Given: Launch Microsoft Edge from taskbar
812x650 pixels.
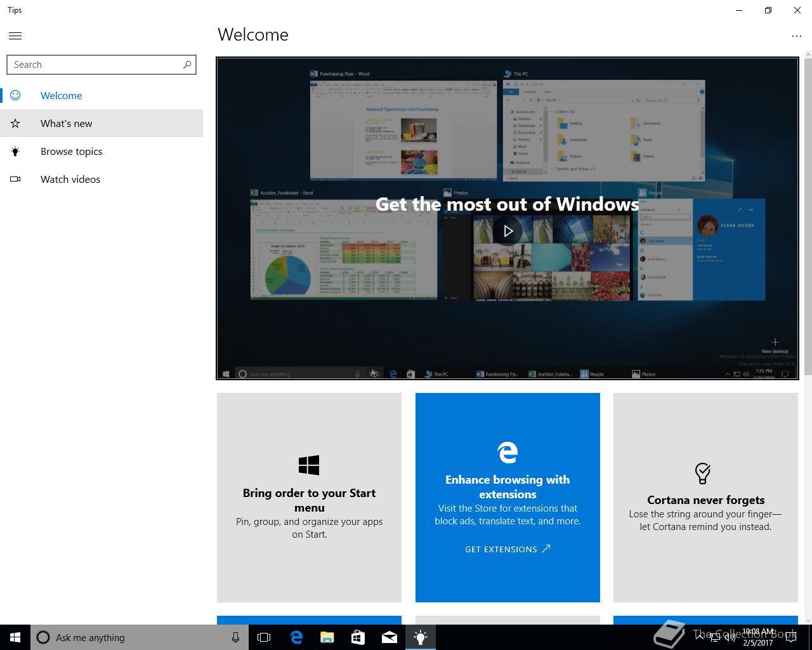Looking at the screenshot, I should click(296, 637).
